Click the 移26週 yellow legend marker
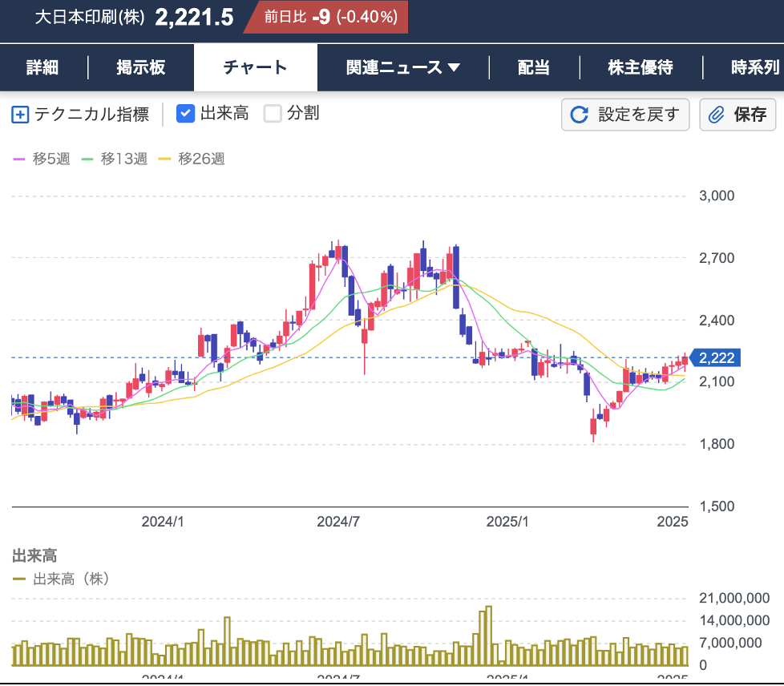Image resolution: width=784 pixels, height=686 pixels. [165, 159]
